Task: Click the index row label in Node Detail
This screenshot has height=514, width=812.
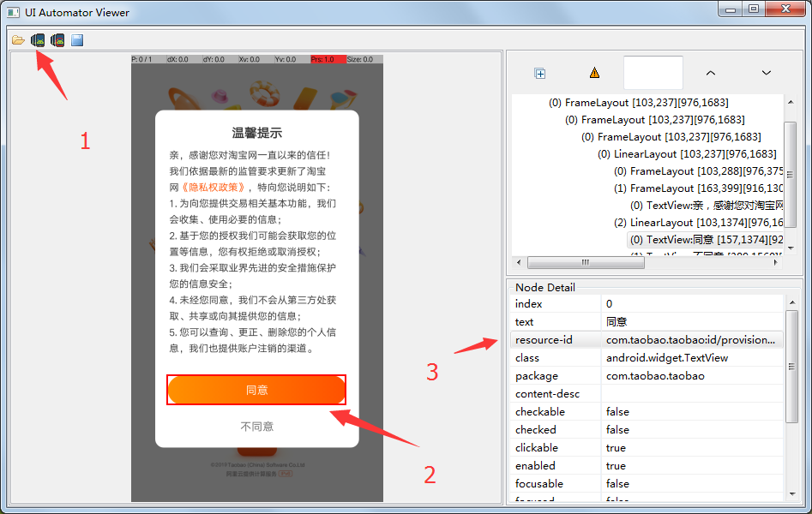Action: [528, 304]
